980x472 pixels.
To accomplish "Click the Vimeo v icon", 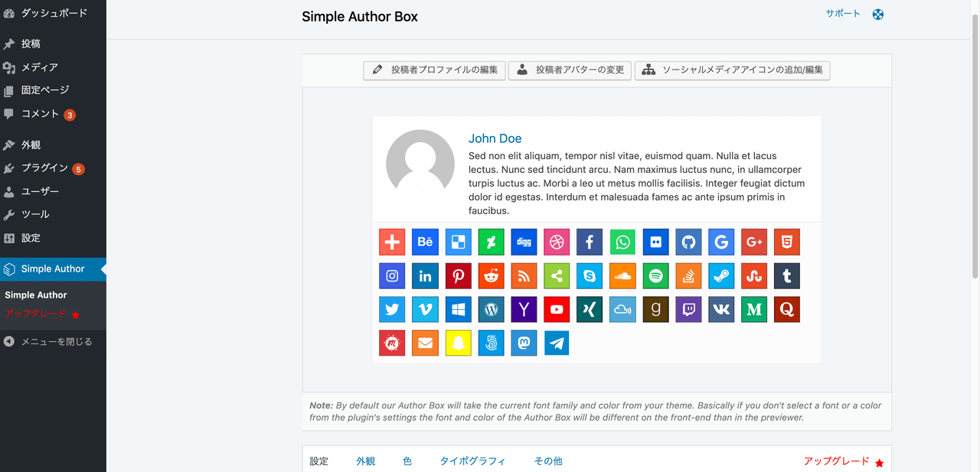I will click(425, 309).
